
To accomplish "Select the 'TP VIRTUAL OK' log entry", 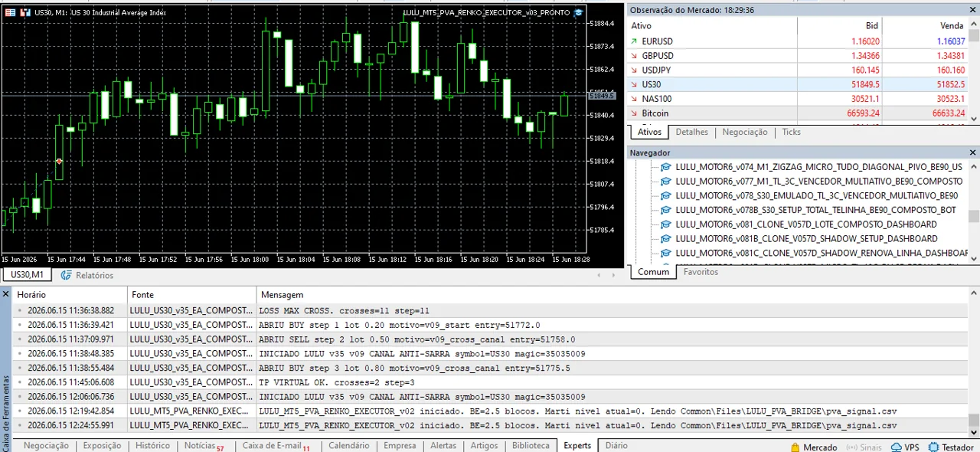I will click(x=490, y=382).
